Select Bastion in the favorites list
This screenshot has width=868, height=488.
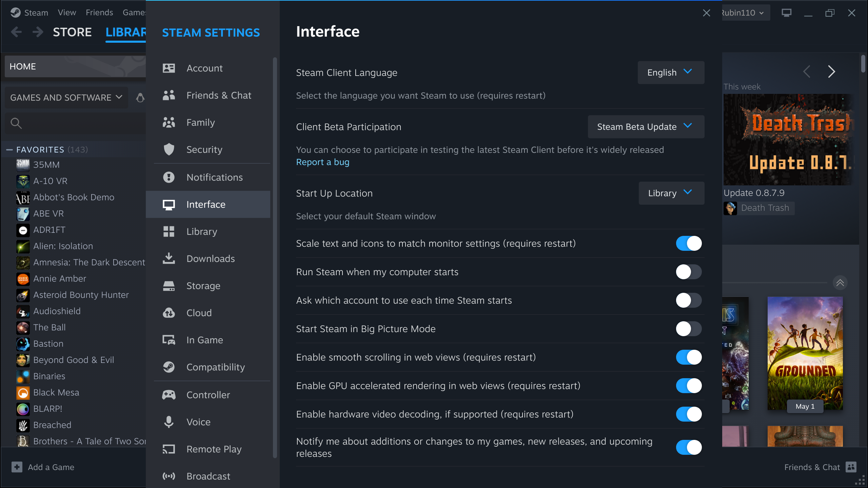[48, 344]
